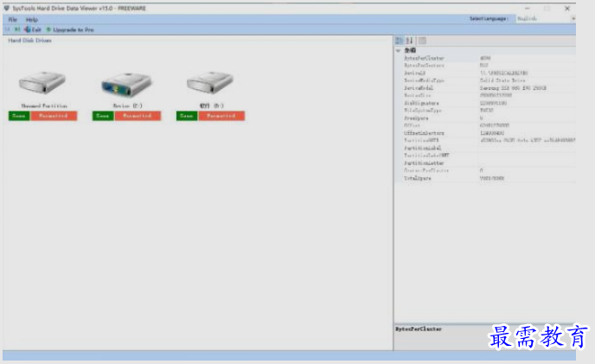Switch property grid to Categorized view
The width and height of the screenshot is (595, 364).
coord(400,41)
